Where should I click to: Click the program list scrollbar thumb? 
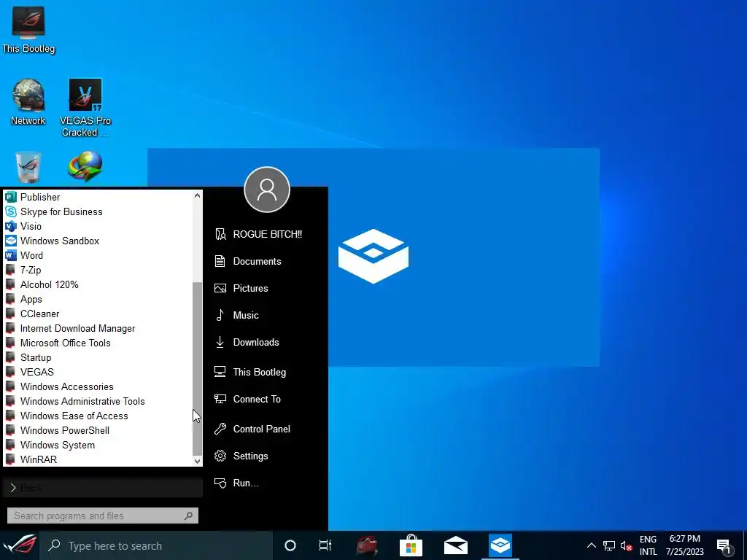coord(197,368)
